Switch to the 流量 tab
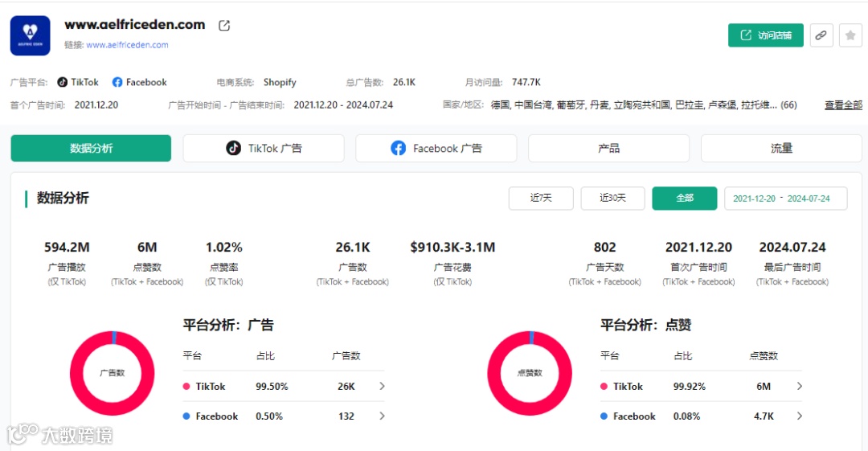Screen dimensions: 868x451 click(x=781, y=148)
